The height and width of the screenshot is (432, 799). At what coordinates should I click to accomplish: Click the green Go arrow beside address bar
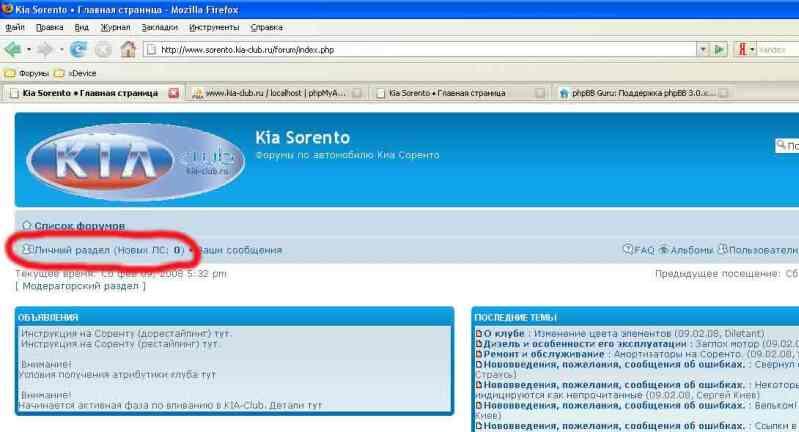pyautogui.click(x=720, y=49)
